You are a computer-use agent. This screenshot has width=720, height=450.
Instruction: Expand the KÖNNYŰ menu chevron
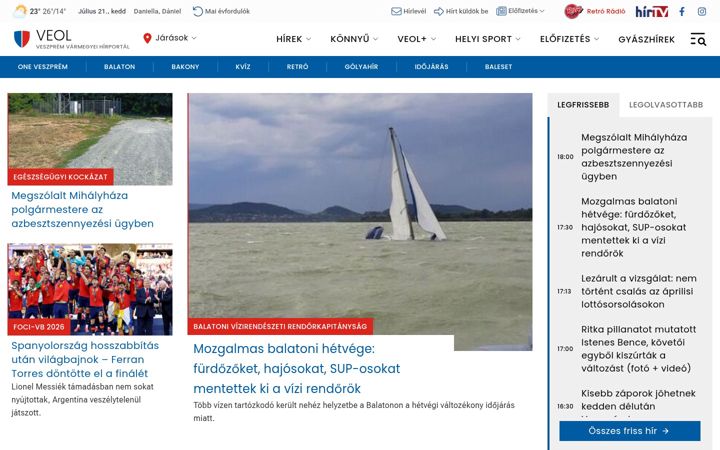[x=376, y=39]
